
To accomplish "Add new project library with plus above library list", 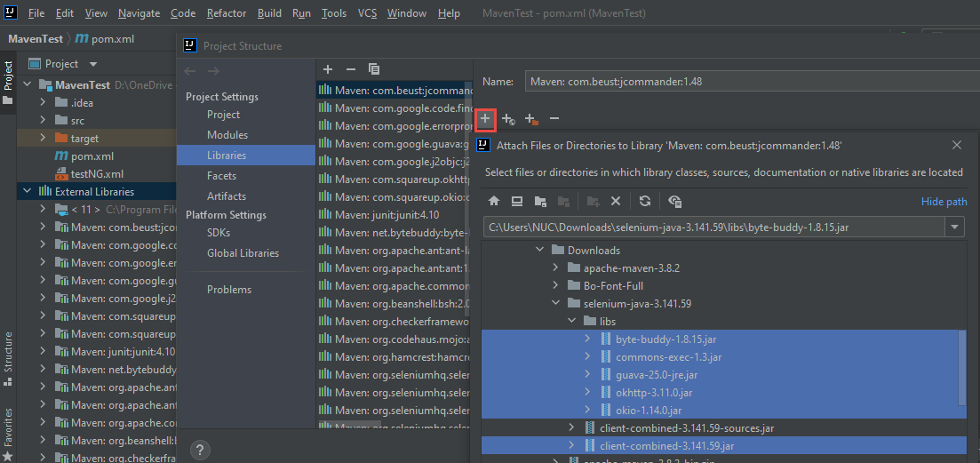I will click(328, 69).
